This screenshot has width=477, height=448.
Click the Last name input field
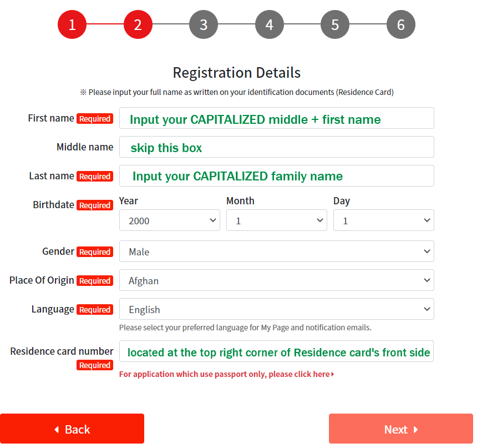pyautogui.click(x=277, y=176)
